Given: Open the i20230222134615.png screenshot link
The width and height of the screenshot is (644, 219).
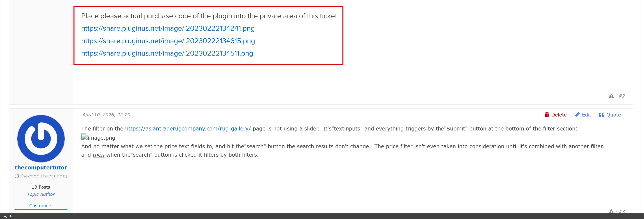Looking at the screenshot, I should pos(168,41).
